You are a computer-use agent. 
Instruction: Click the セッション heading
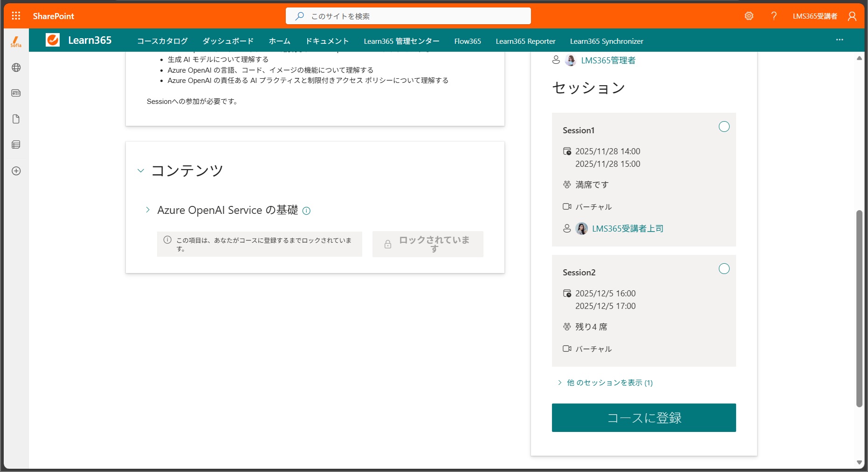[x=588, y=88]
